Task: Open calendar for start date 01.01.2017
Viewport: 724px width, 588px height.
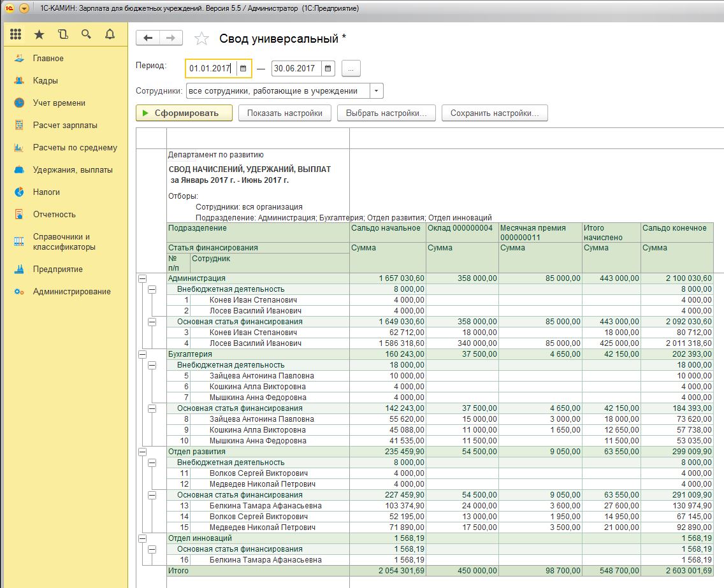Action: 243,68
